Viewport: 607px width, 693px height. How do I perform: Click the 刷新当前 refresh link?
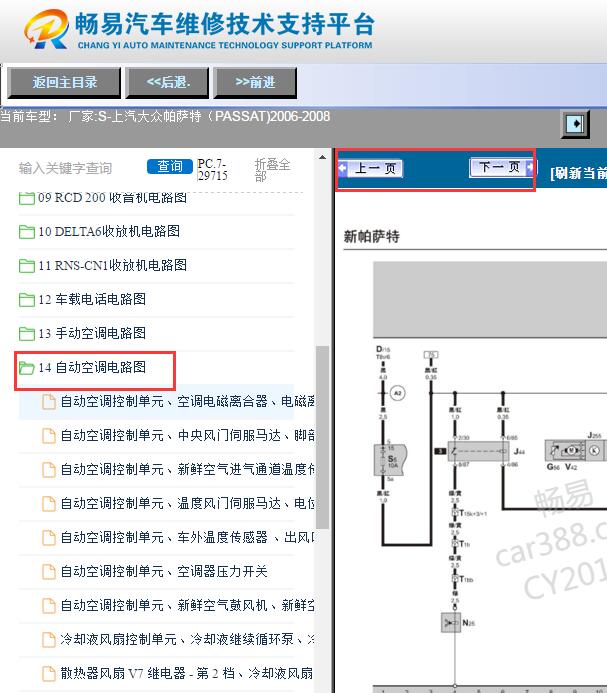click(x=578, y=173)
